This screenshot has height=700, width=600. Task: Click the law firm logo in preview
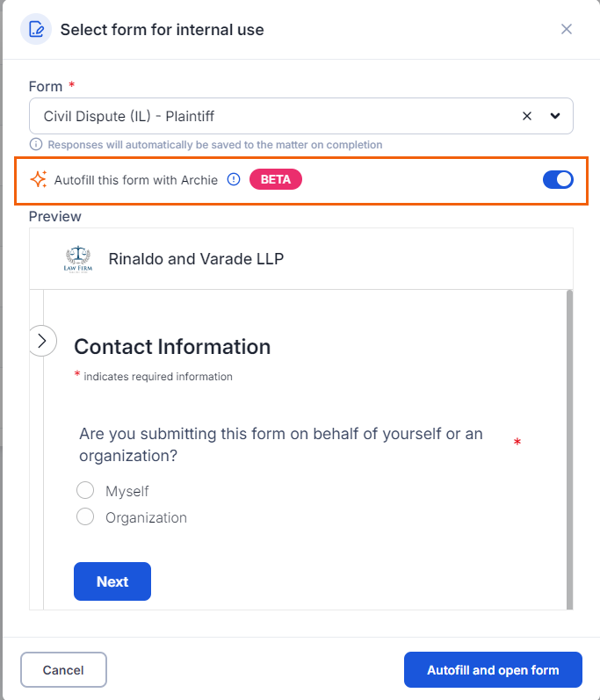78,259
